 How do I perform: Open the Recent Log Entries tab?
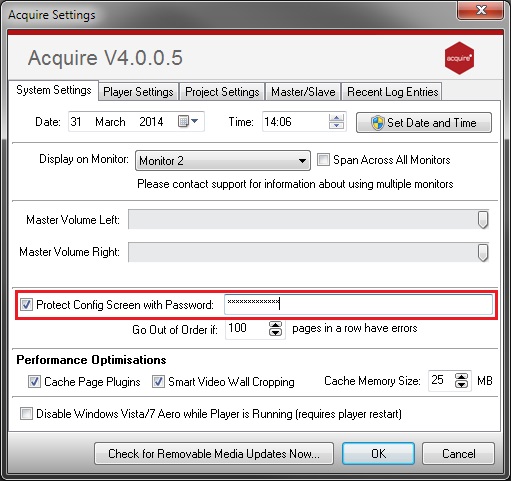point(392,92)
